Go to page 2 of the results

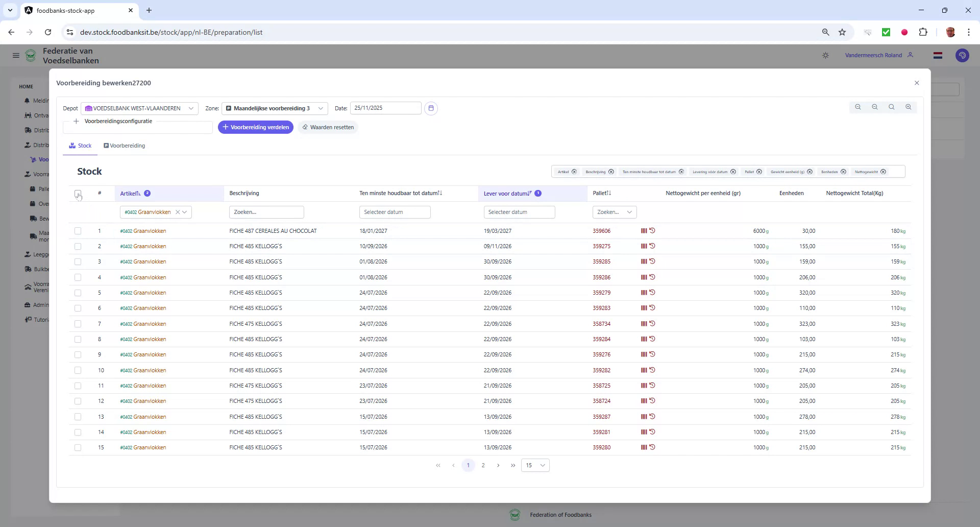(x=483, y=465)
